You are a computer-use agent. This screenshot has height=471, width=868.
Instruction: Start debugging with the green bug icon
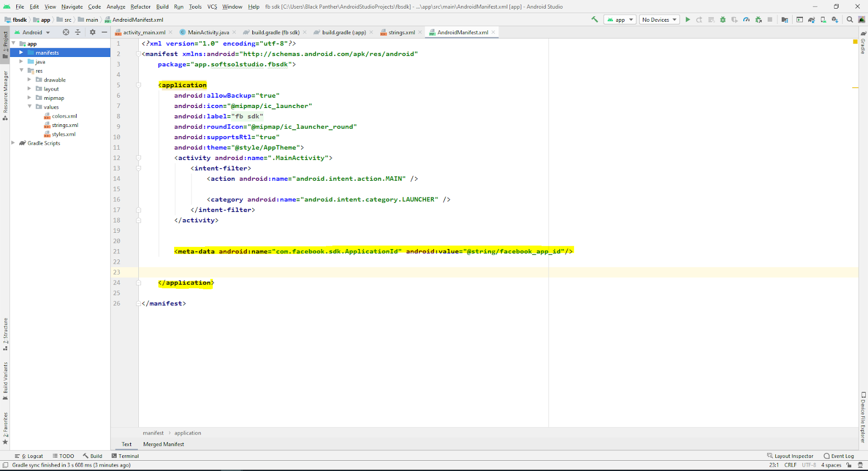coord(723,20)
